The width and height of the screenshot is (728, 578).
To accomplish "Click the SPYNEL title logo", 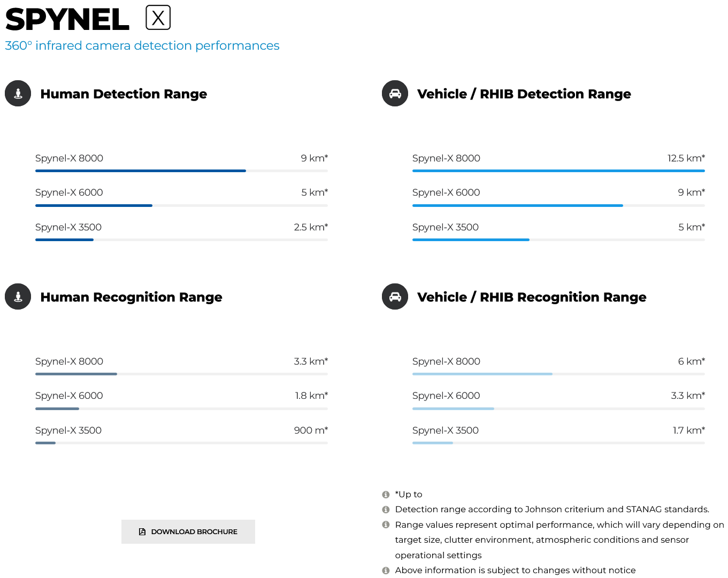I will click(x=67, y=19).
